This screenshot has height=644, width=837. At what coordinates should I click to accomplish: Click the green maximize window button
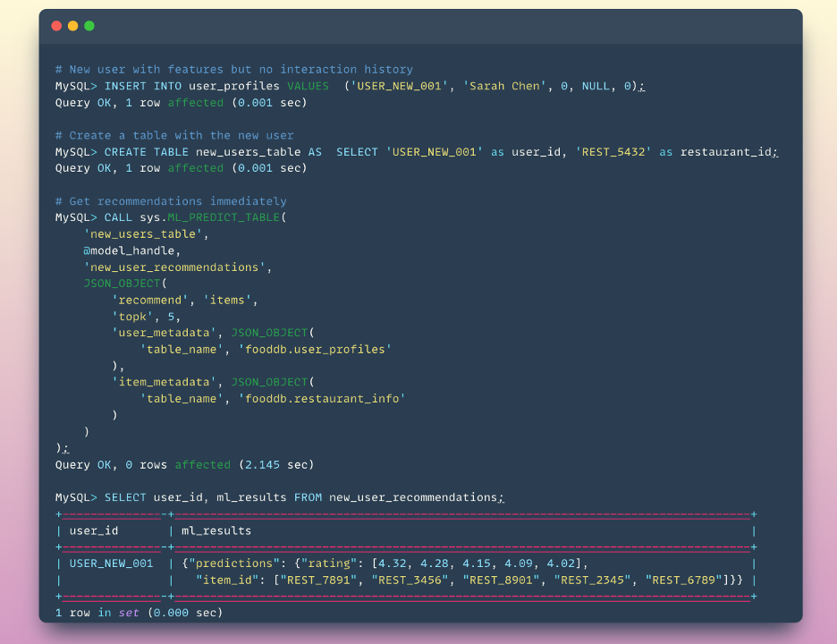89,26
